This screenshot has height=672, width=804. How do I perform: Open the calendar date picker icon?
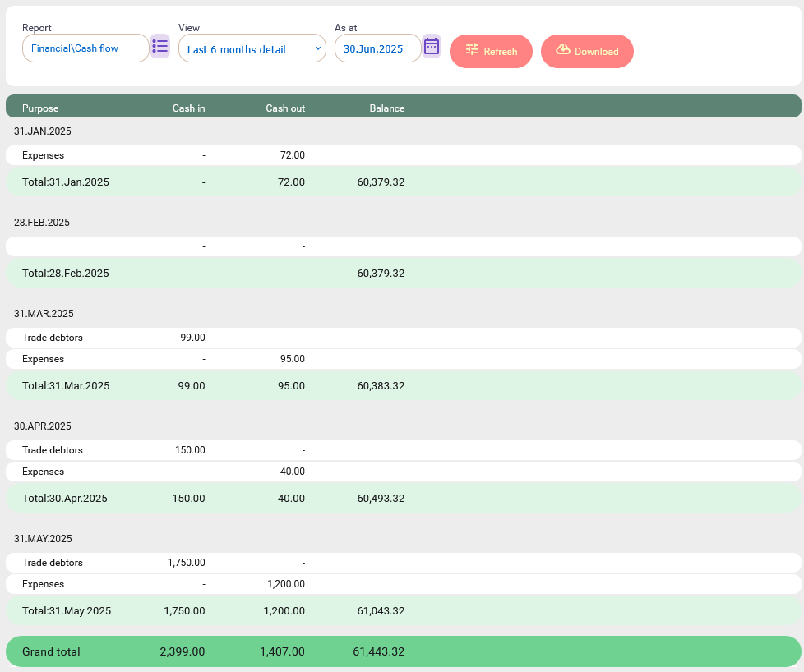point(432,47)
